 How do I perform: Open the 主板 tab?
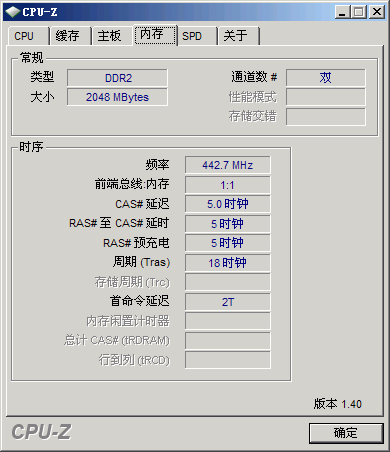[112, 36]
